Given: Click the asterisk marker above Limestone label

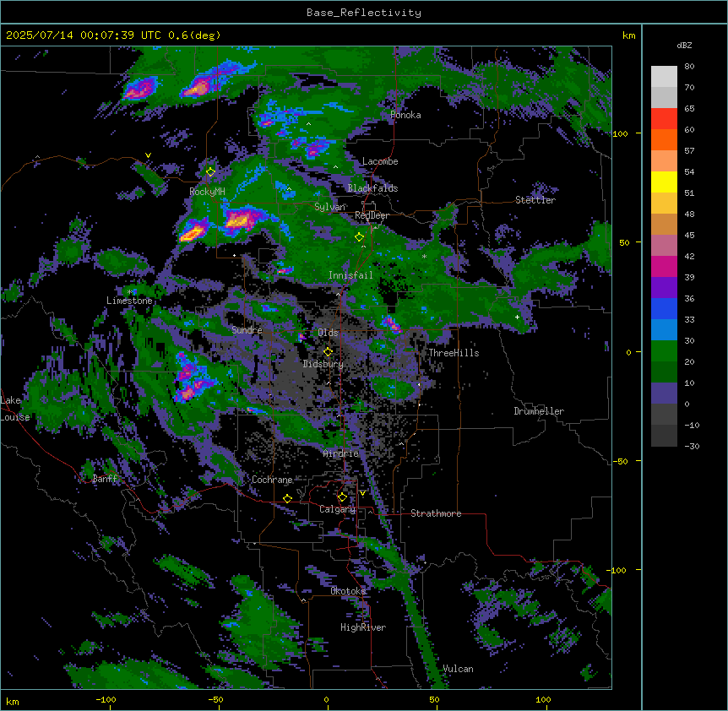Looking at the screenshot, I should (x=129, y=292).
